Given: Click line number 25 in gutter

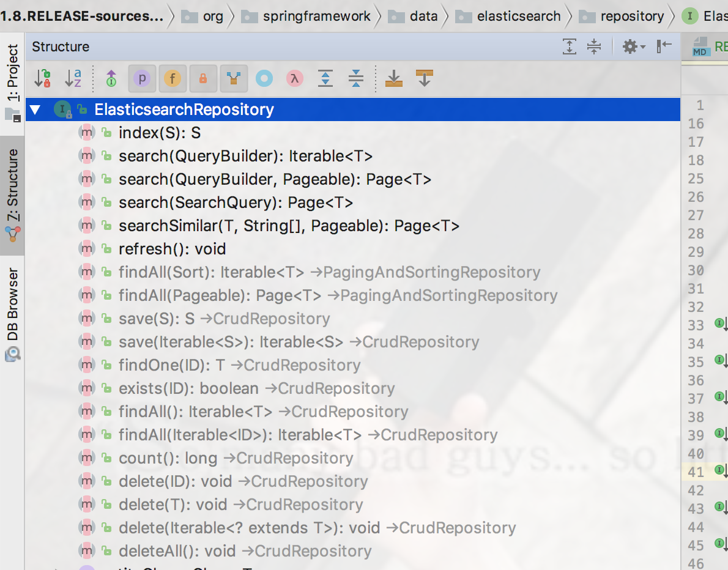Looking at the screenshot, I should click(696, 179).
